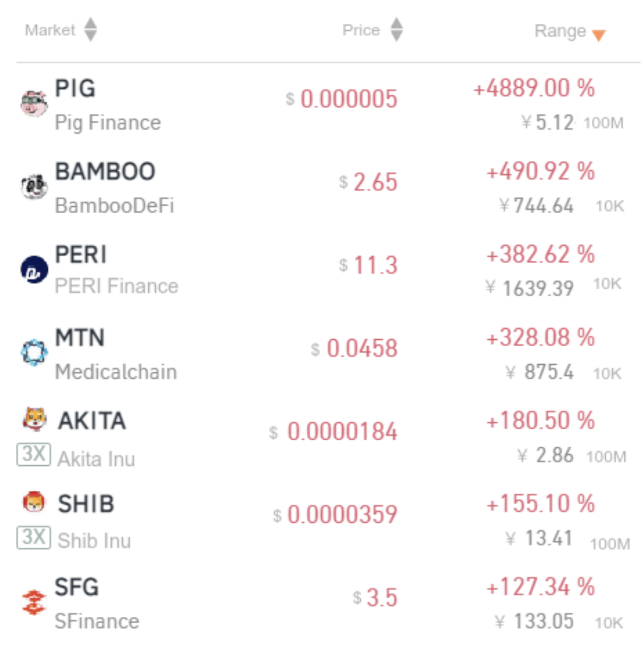
Task: Click the orange Range sort arrow
Action: (599, 36)
